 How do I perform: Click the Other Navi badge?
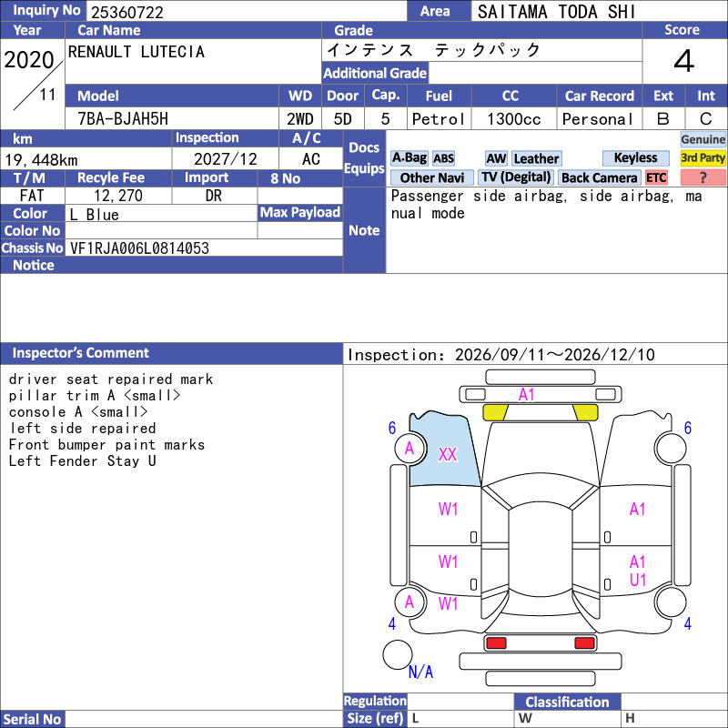[431, 177]
